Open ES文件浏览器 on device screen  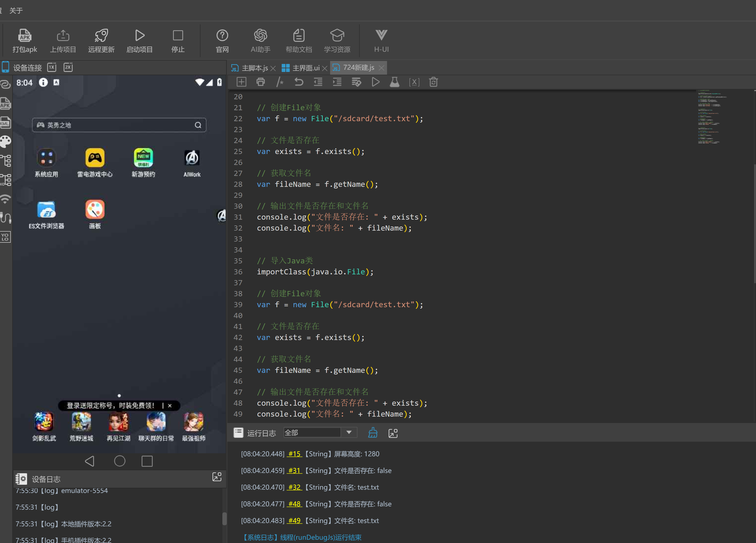click(46, 215)
